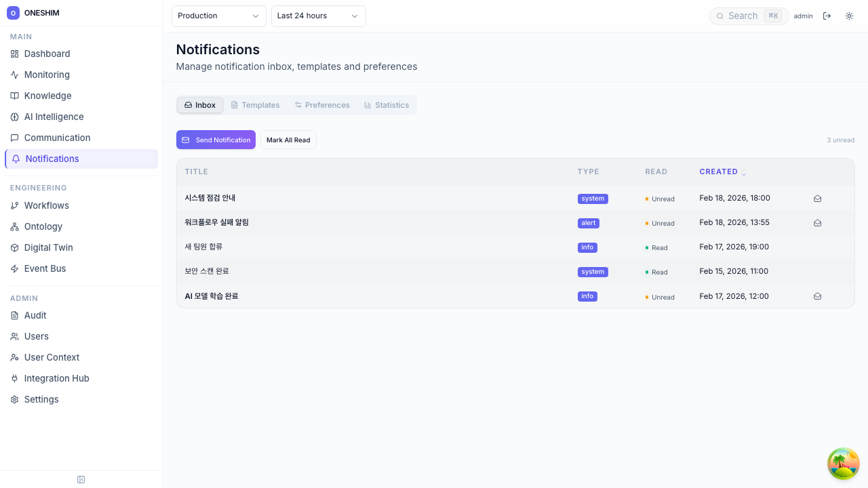Toggle the light/dark theme sun icon

coord(849,16)
